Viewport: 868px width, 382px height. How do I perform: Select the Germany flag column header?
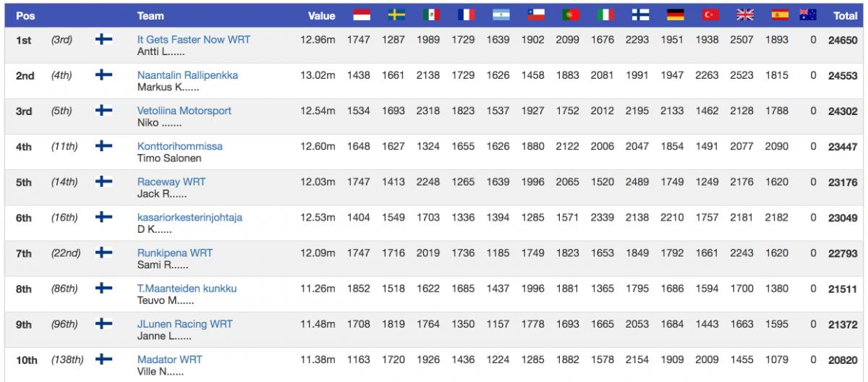pyautogui.click(x=676, y=14)
